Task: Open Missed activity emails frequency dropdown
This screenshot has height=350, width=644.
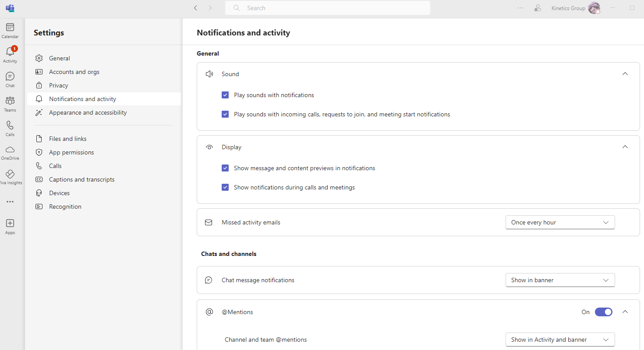Action: (x=560, y=222)
